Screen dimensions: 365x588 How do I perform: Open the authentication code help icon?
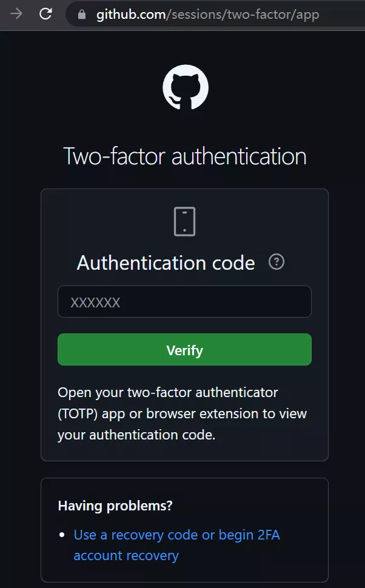(x=276, y=262)
